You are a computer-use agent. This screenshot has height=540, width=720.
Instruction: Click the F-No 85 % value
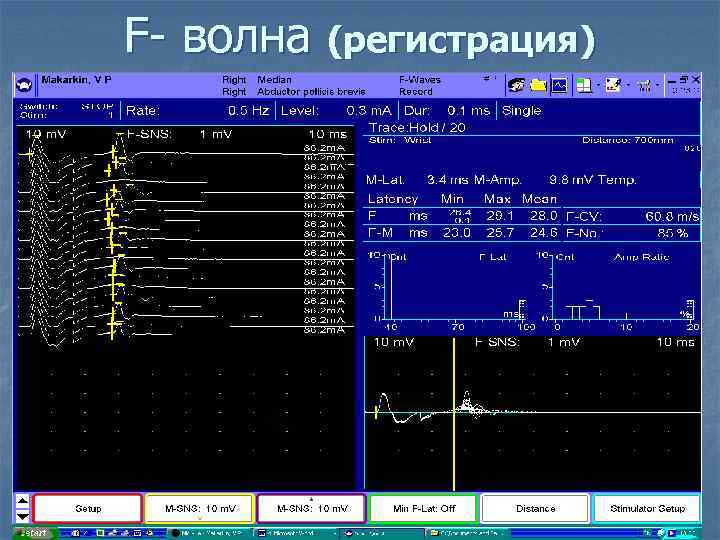click(x=673, y=233)
